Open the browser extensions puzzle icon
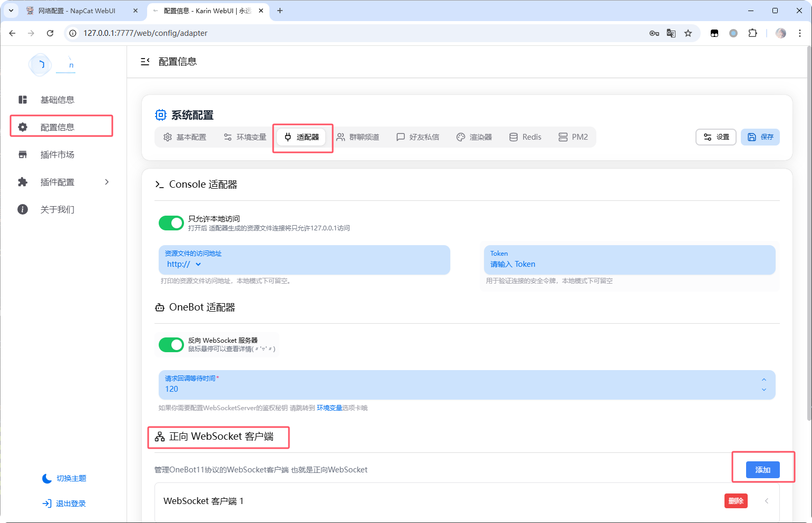This screenshot has height=523, width=812. click(753, 33)
